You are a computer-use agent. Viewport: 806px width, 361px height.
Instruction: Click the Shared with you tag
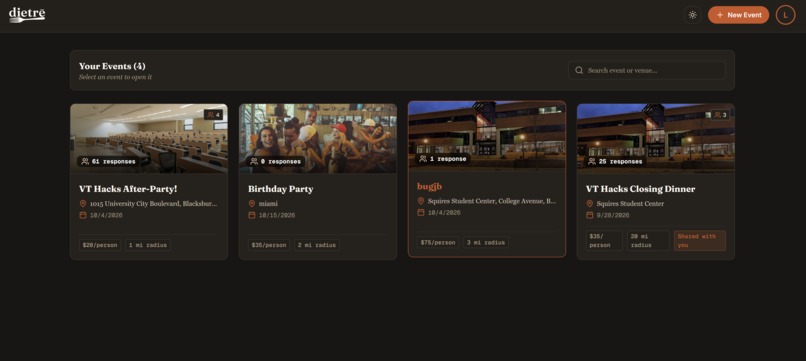pos(700,241)
